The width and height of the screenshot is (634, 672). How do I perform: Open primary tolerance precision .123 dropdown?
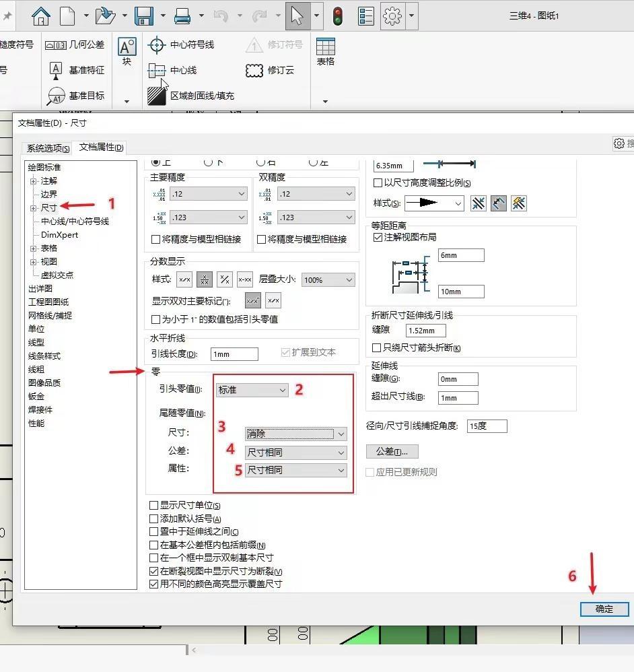tap(209, 217)
